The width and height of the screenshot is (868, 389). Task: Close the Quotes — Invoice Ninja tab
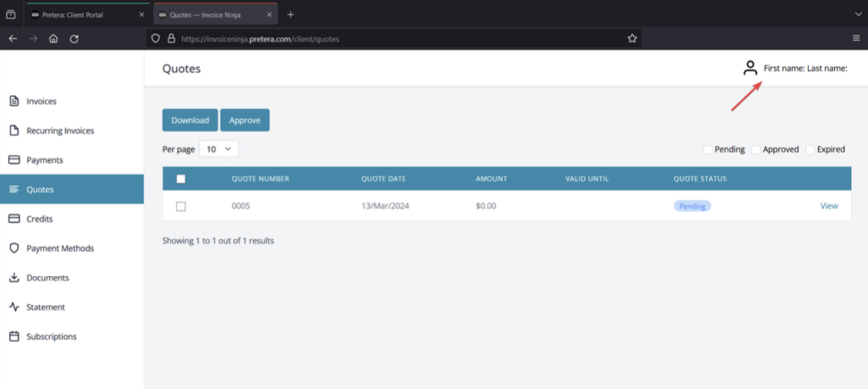click(269, 14)
